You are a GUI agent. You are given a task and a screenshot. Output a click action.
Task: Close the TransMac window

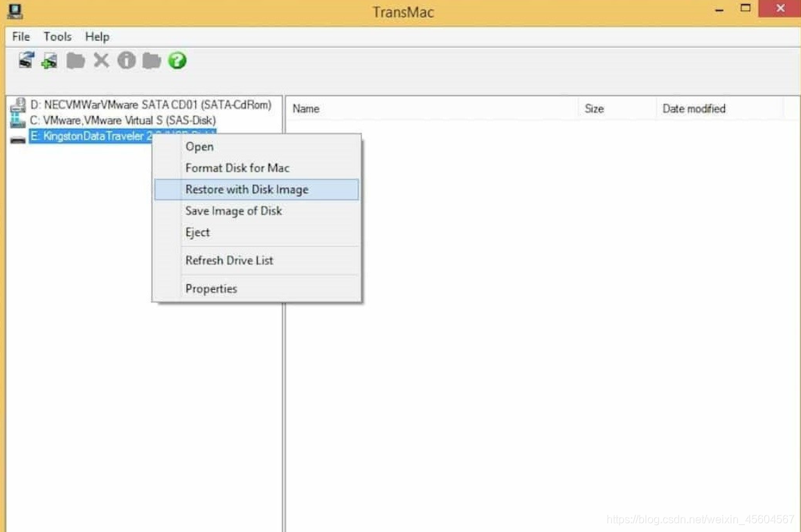click(x=780, y=9)
